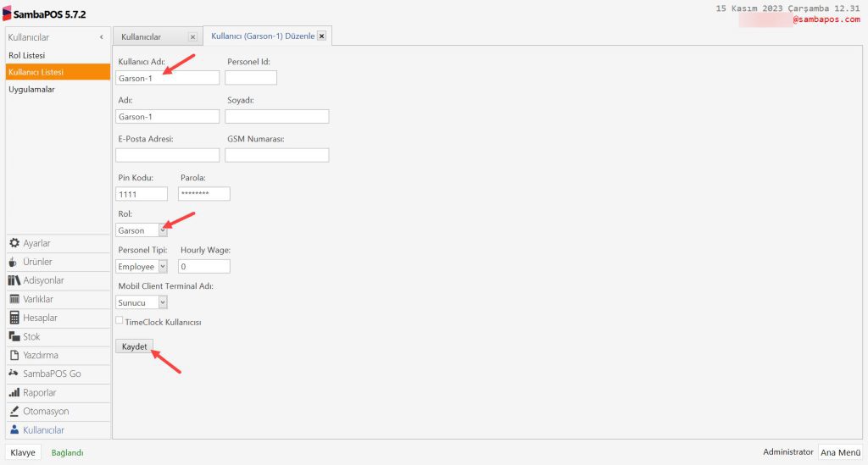The width and height of the screenshot is (868, 465).
Task: Click the Varlıklar table icon
Action: (x=14, y=299)
